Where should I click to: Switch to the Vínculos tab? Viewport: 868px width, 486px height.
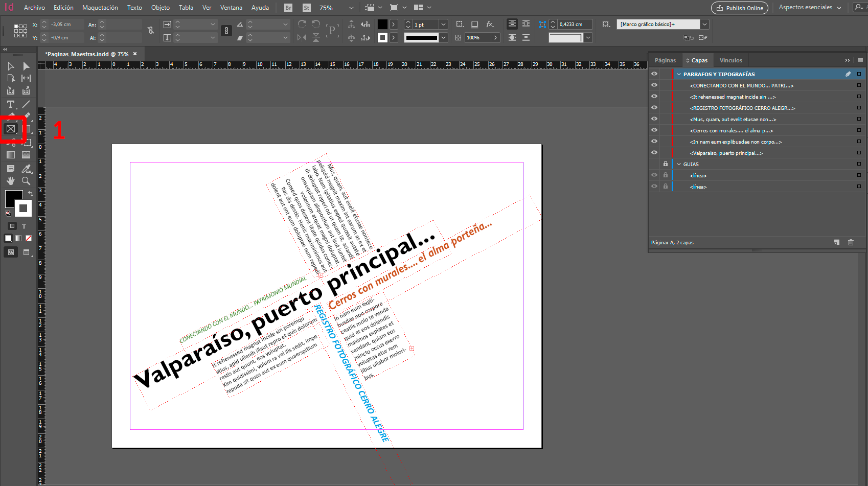coord(730,60)
